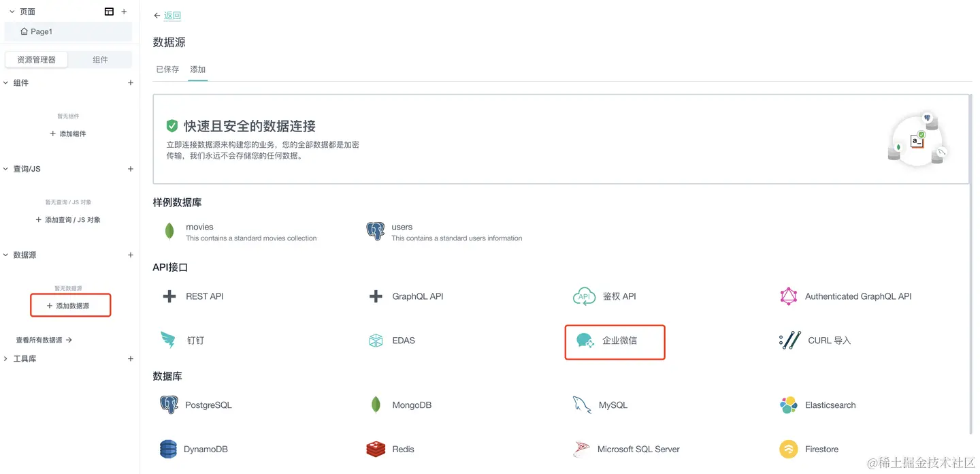Switch to 资源管理器 tab
980x474 pixels.
[37, 60]
